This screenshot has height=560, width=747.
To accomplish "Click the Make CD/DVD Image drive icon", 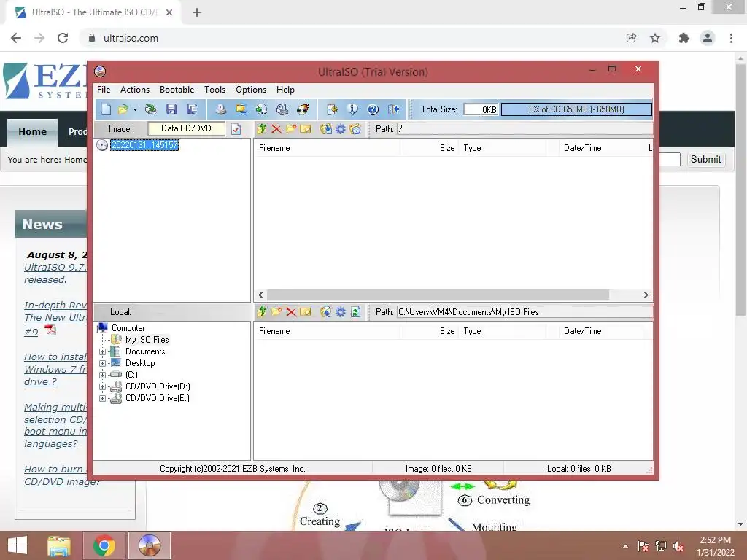I will [220, 109].
